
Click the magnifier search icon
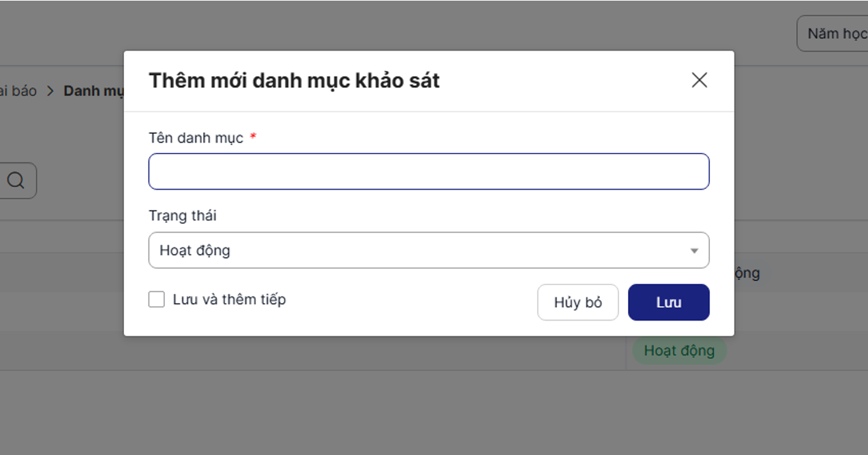pos(16,181)
